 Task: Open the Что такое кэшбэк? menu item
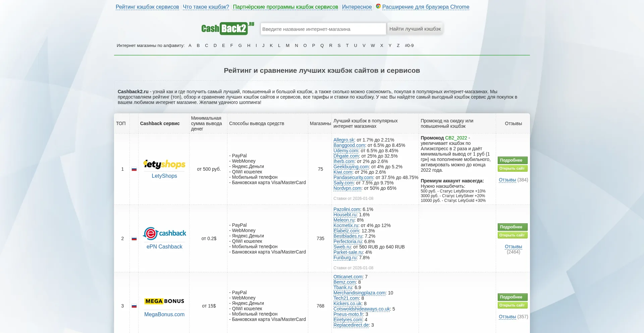pos(206,7)
